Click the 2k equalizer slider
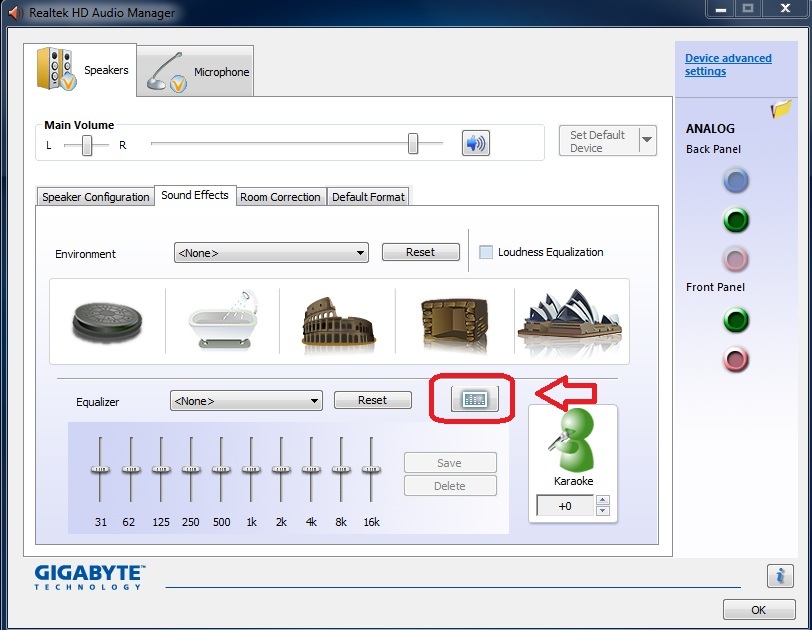 [x=281, y=470]
